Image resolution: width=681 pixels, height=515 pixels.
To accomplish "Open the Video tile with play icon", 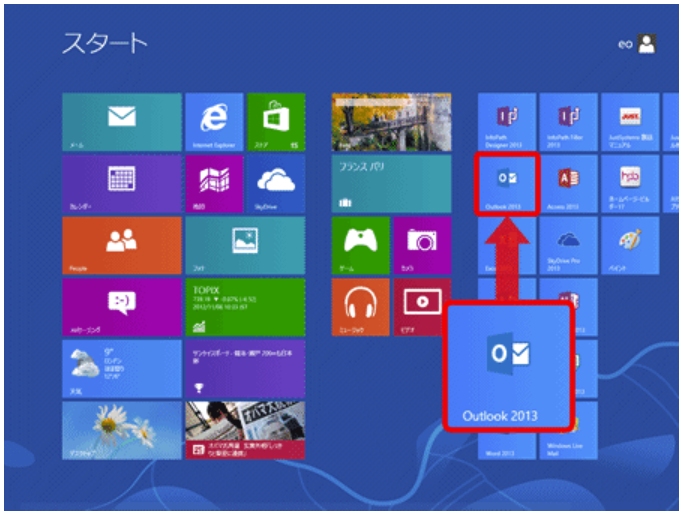I will (x=422, y=307).
